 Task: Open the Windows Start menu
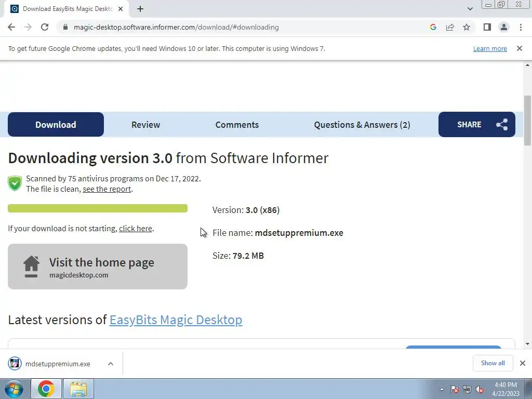[x=14, y=389]
